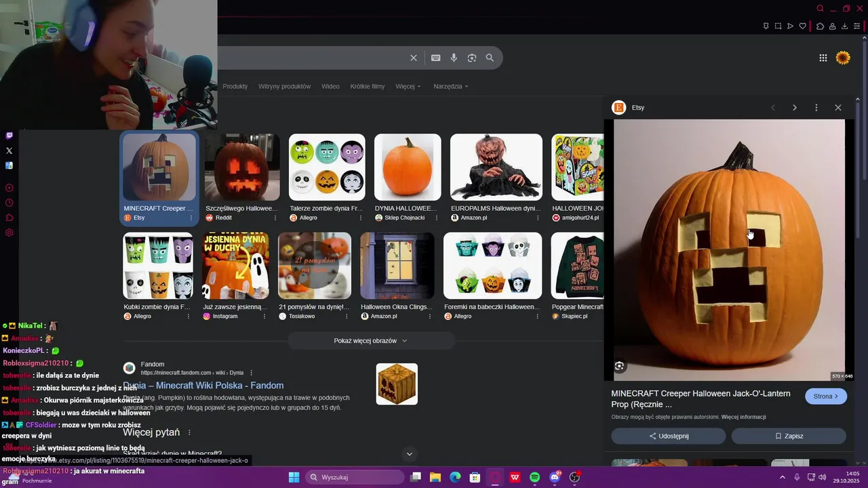
Task: Clear the Google search box text
Action: pos(414,58)
